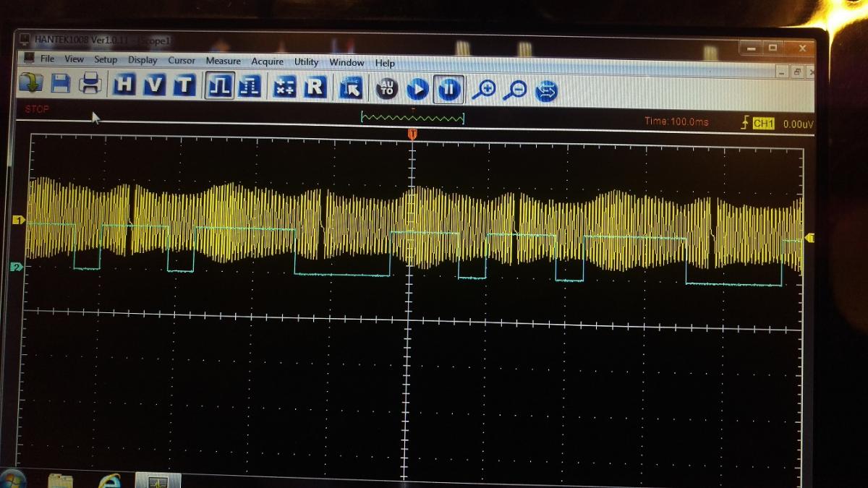
Task: Click the swap arrows toolbar icon
Action: point(547,91)
